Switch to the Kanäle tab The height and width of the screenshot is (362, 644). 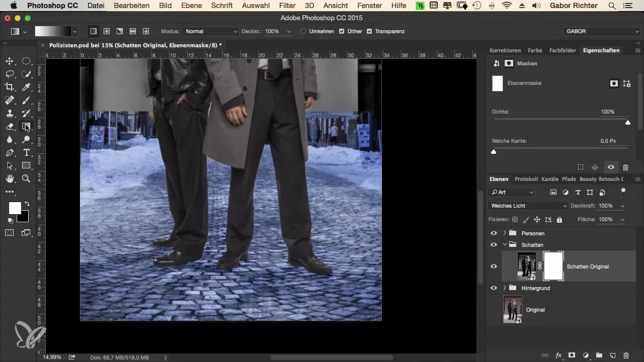[550, 179]
